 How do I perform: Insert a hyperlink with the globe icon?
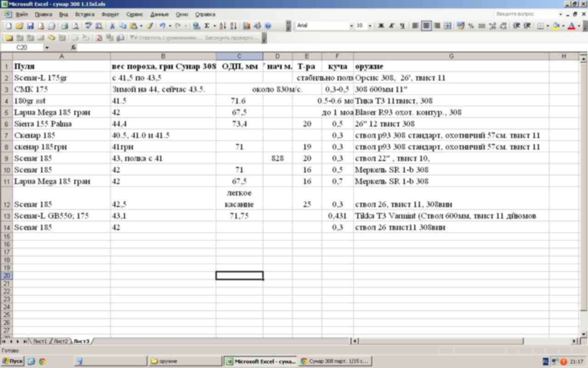click(197, 26)
